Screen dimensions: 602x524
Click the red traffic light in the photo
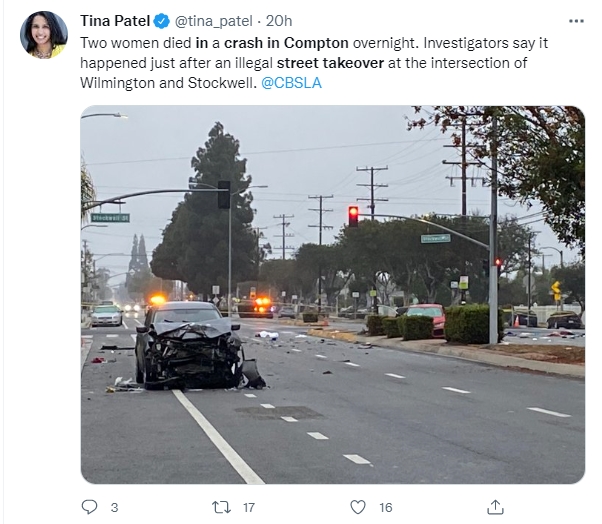(353, 216)
